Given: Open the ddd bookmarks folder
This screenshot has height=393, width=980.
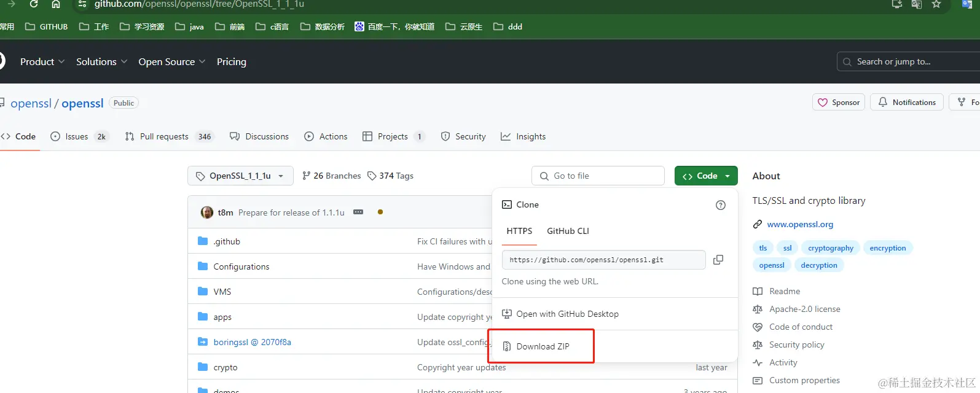Looking at the screenshot, I should (x=508, y=26).
